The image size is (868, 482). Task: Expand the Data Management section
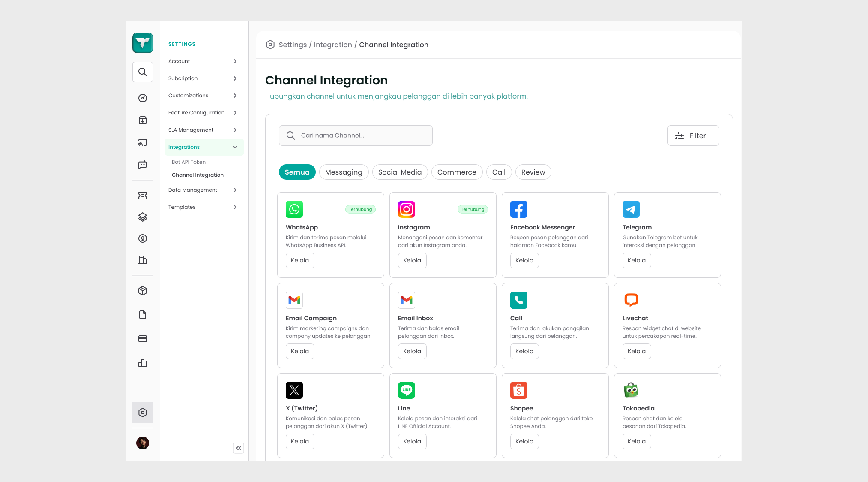204,190
